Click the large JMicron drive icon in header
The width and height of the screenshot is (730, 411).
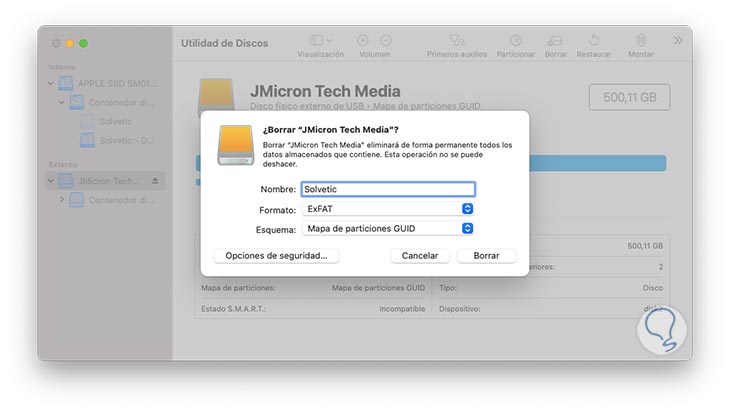pyautogui.click(x=216, y=96)
